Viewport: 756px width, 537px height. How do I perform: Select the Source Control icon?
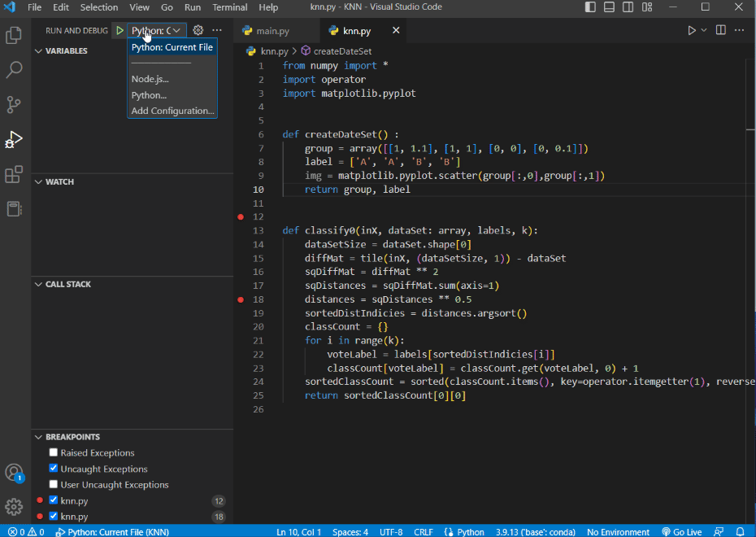coord(12,104)
